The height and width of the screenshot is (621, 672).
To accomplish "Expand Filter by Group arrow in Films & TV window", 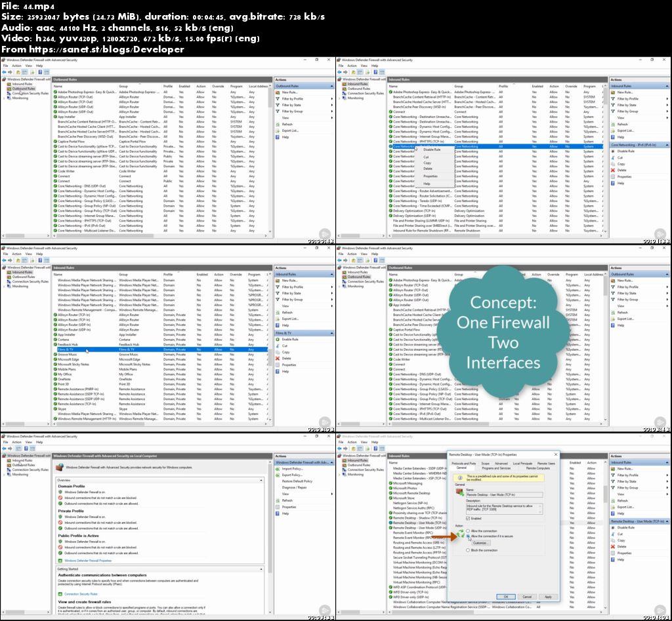I will (331, 300).
